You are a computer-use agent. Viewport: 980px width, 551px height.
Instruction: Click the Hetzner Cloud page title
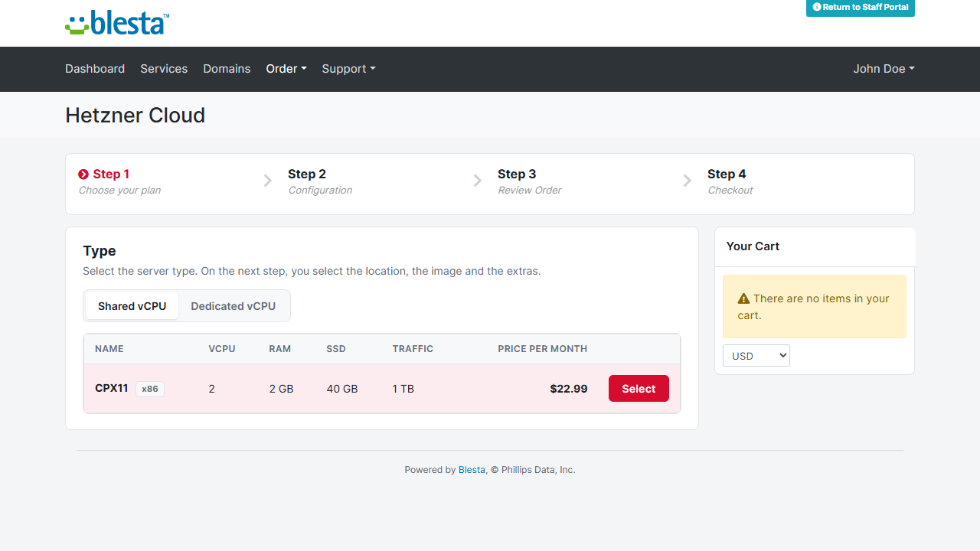point(136,116)
